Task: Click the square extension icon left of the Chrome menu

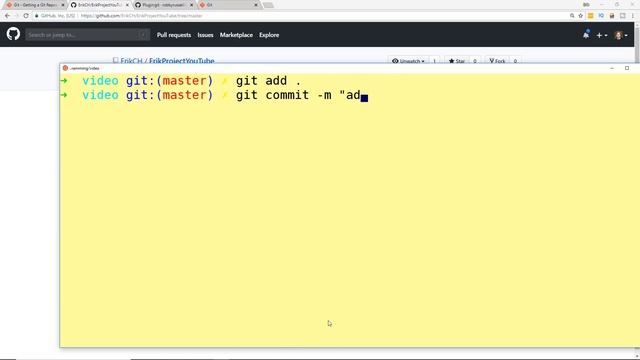Action: (622, 16)
